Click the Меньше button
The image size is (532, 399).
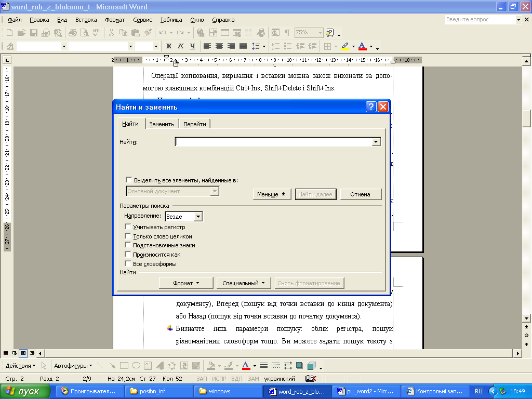pyautogui.click(x=272, y=194)
